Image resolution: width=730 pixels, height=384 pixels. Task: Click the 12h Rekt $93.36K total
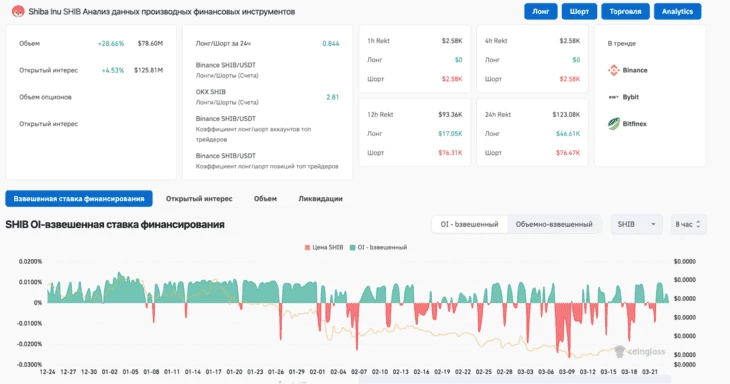(x=450, y=115)
